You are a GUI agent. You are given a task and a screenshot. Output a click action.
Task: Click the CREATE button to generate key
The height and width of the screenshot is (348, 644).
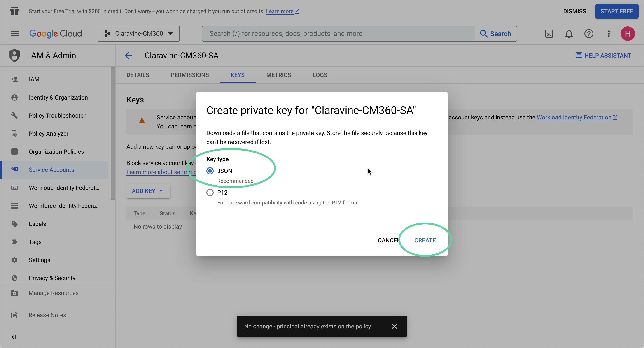pos(425,240)
